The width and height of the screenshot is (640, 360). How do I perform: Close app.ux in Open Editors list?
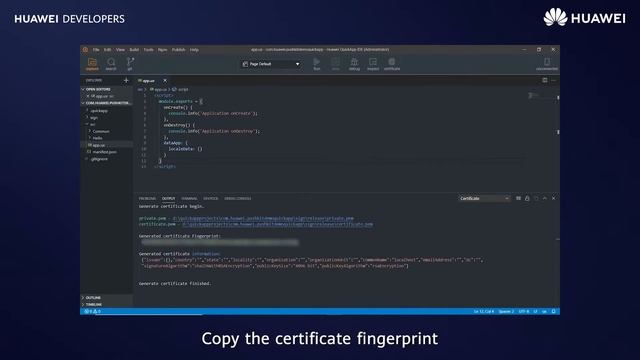(88, 96)
